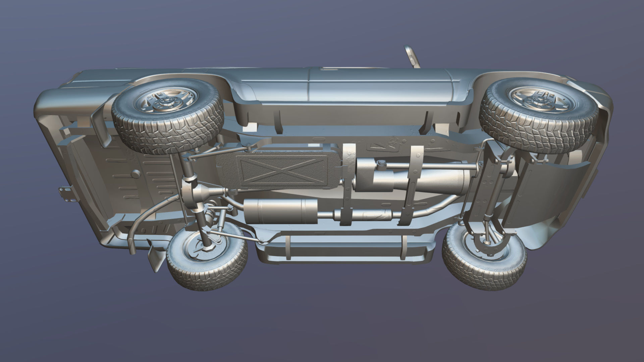Click the side mirror above the cab

click(x=412, y=56)
